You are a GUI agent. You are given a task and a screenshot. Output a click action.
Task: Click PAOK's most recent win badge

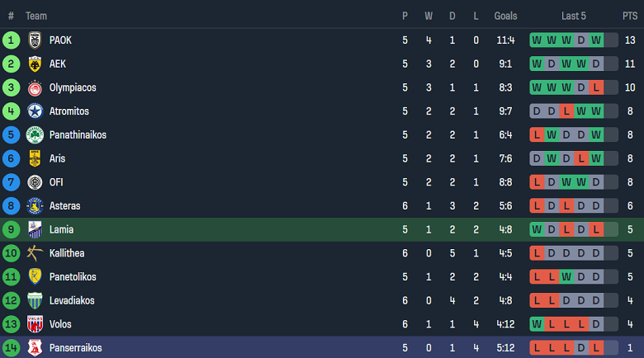coord(596,40)
